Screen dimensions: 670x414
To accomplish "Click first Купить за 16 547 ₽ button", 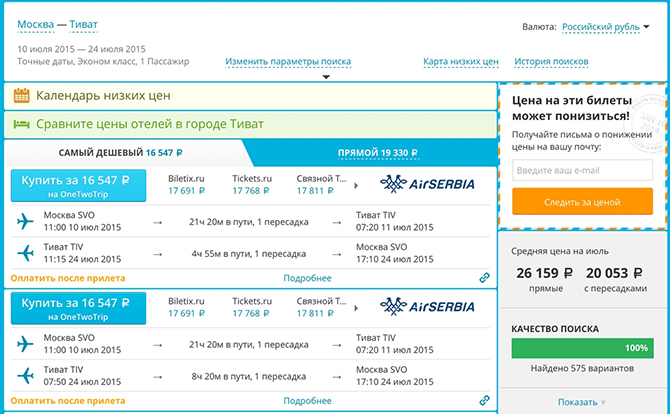I will (76, 184).
